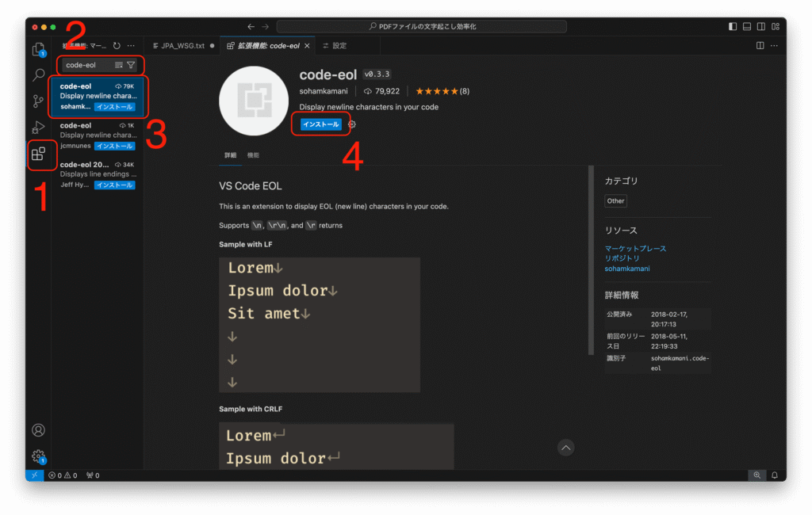
Task: Select the code-eol extension by jcmnunes
Action: (x=98, y=135)
